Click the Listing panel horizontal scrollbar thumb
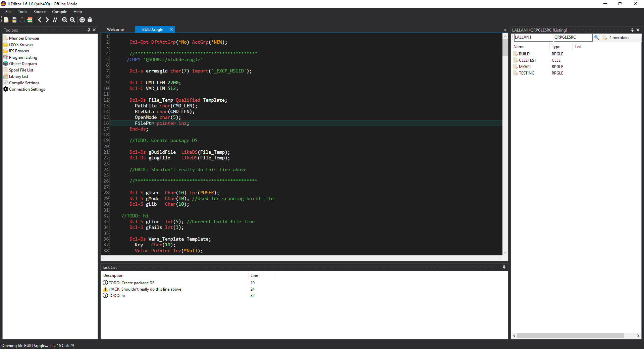The image size is (644, 349). [x=570, y=336]
